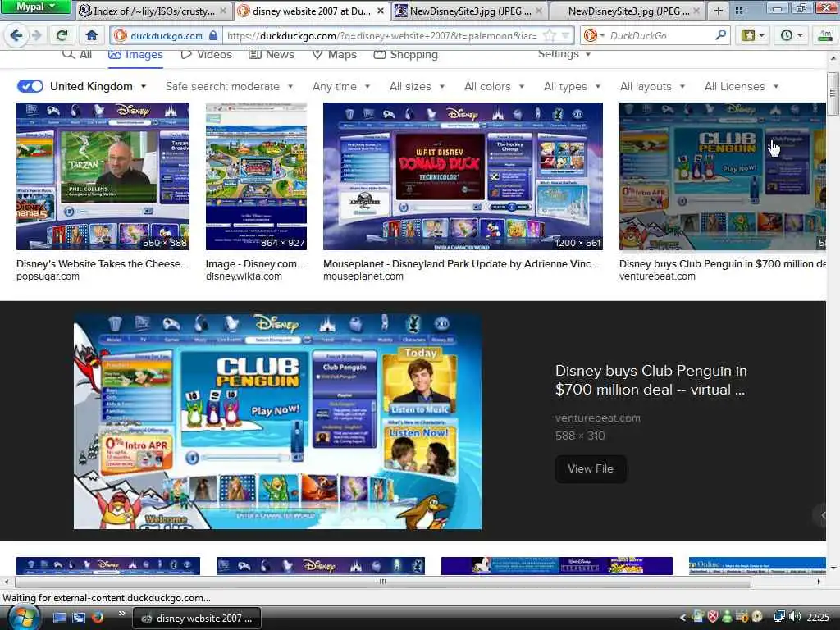Open the Image - Disney.com wikia result title
The image size is (840, 630).
(x=255, y=263)
